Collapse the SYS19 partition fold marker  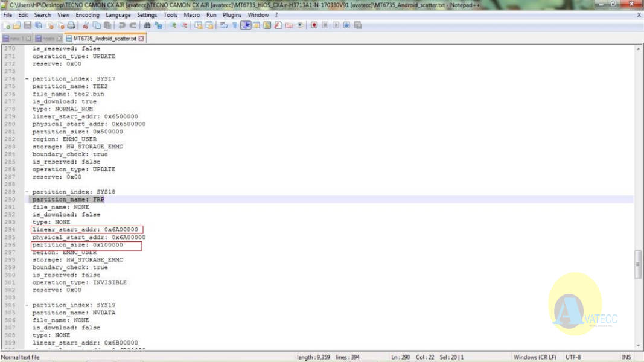(x=27, y=305)
